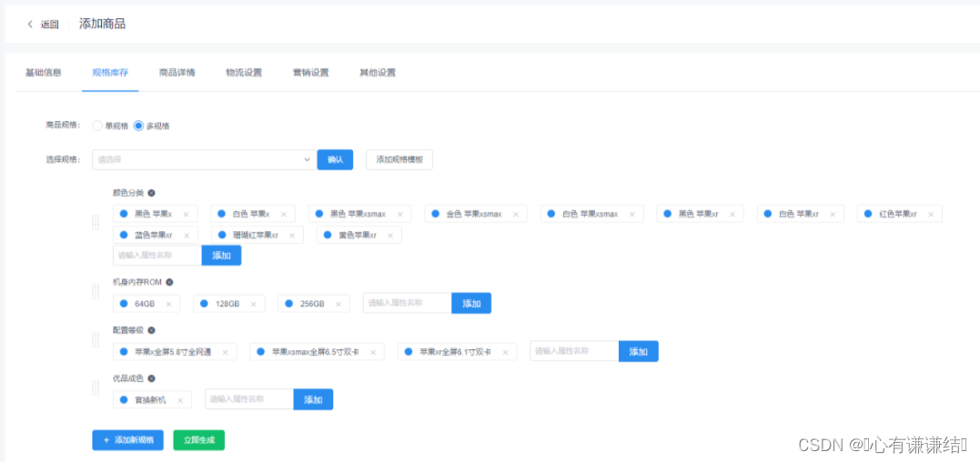Click drag handle beside 配置等级 group
Screen dimensions: 980x462
96,339
